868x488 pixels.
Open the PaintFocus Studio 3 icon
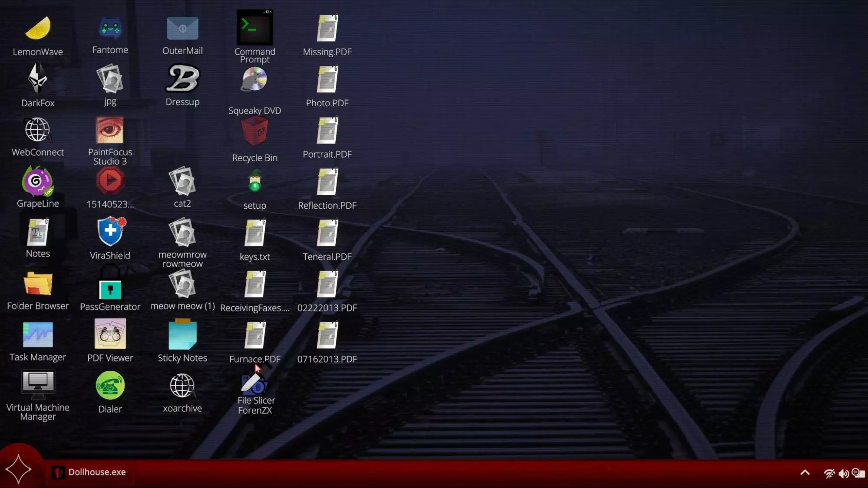[x=110, y=131]
